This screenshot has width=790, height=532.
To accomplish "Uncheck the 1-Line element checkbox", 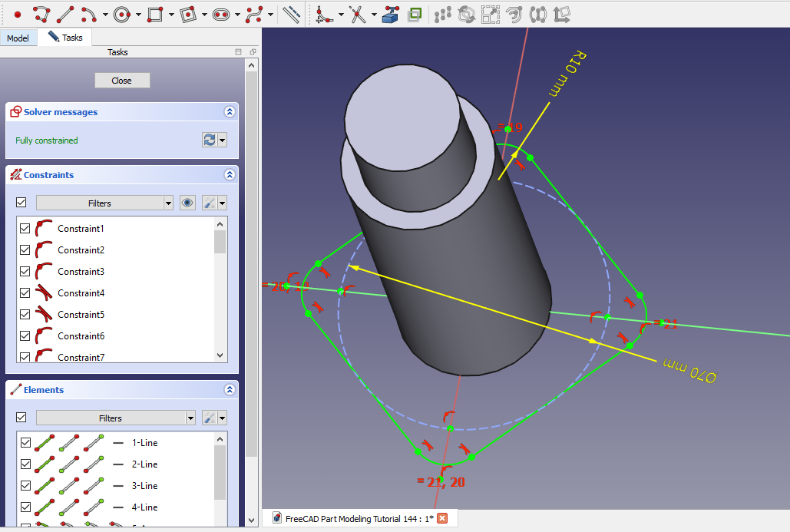I will pyautogui.click(x=25, y=443).
